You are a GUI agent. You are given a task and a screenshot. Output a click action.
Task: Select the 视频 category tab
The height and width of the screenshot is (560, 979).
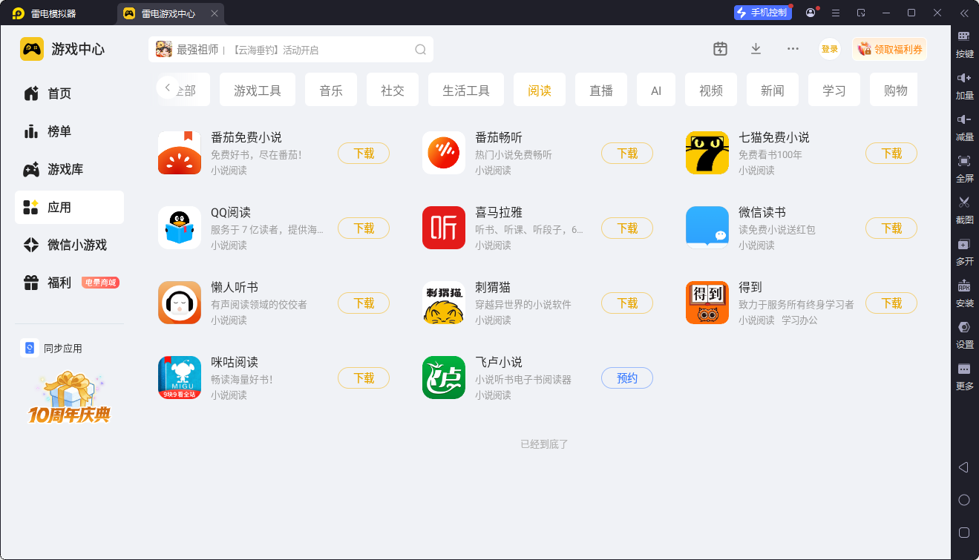pos(711,90)
